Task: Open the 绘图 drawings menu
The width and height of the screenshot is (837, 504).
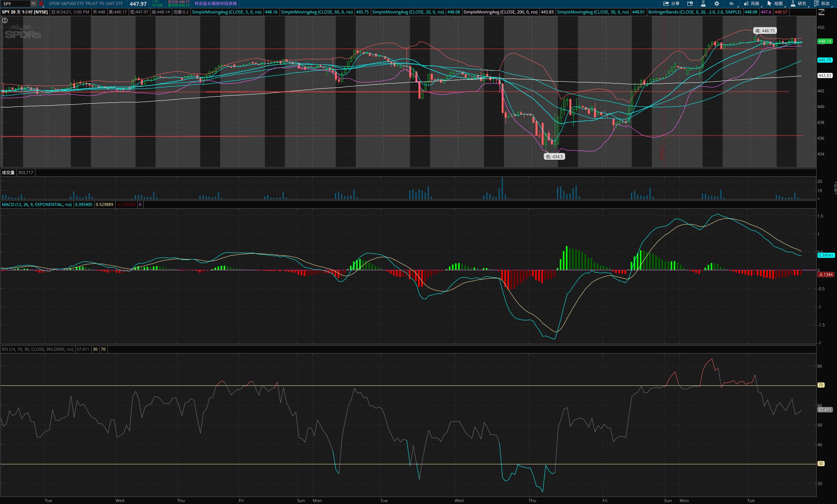Action: coord(775,3)
